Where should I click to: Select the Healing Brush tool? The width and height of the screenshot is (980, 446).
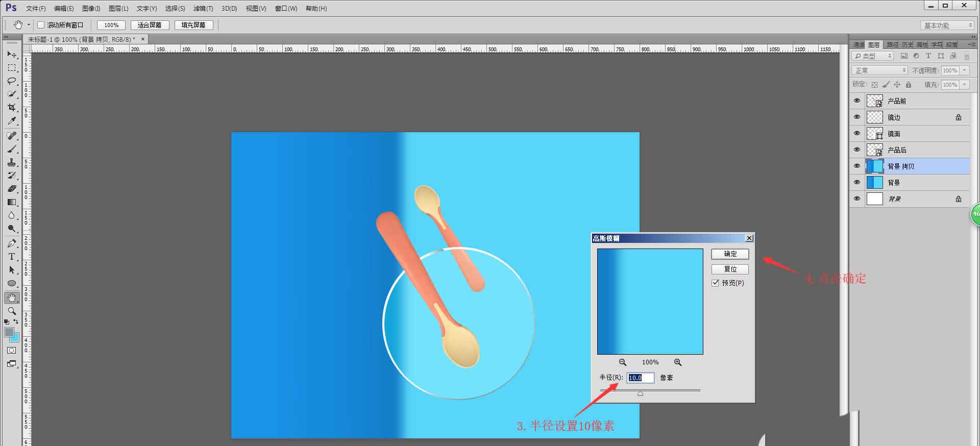click(x=12, y=136)
